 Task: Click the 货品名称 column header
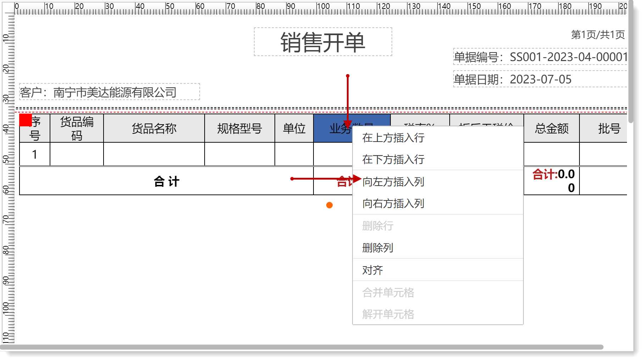154,128
